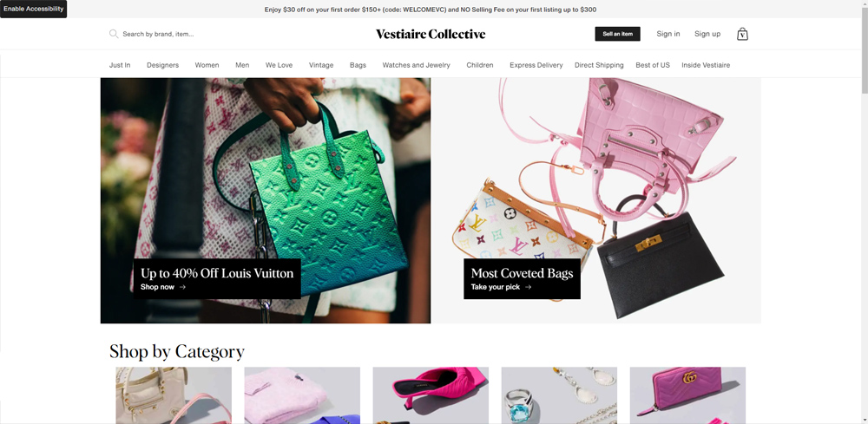This screenshot has height=424, width=868.
Task: Click the Sell an item button
Action: [618, 34]
